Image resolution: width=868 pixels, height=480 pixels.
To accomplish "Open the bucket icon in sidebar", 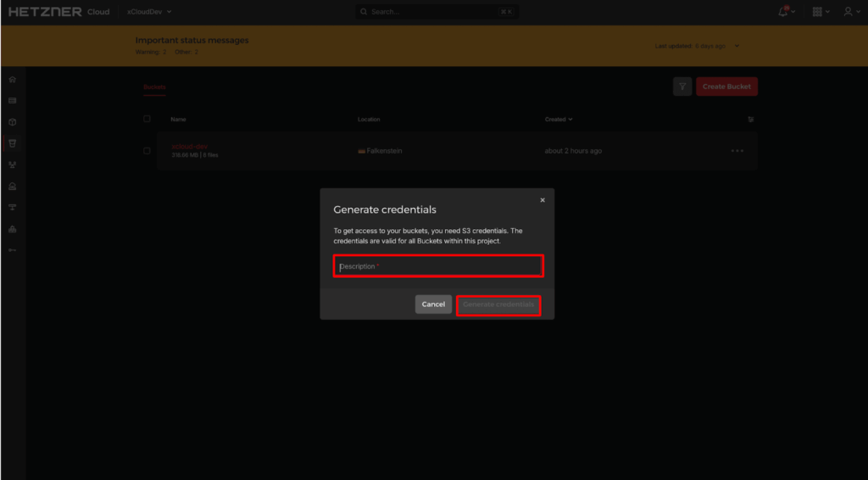I will (12, 143).
